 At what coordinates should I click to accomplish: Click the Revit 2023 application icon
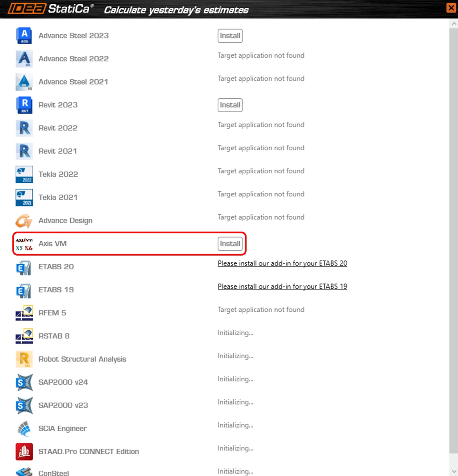(24, 105)
